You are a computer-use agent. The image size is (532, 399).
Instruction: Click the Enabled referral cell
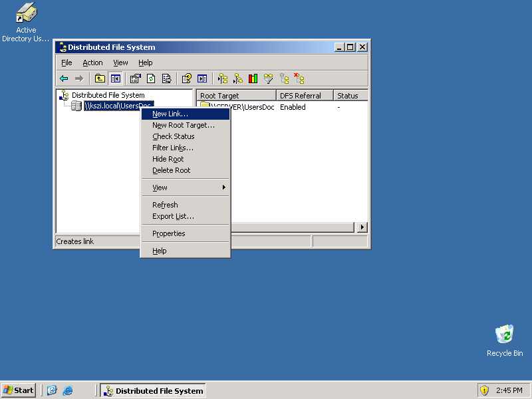(x=293, y=107)
